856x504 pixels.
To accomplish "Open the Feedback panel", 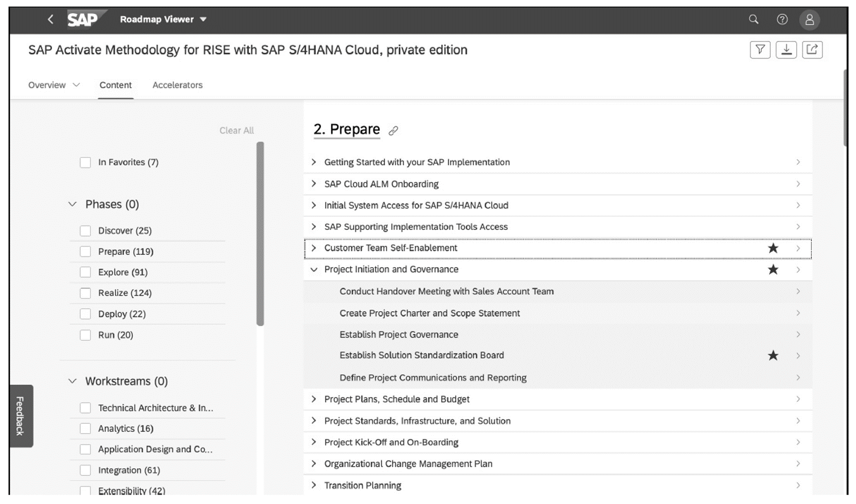I will coord(19,416).
